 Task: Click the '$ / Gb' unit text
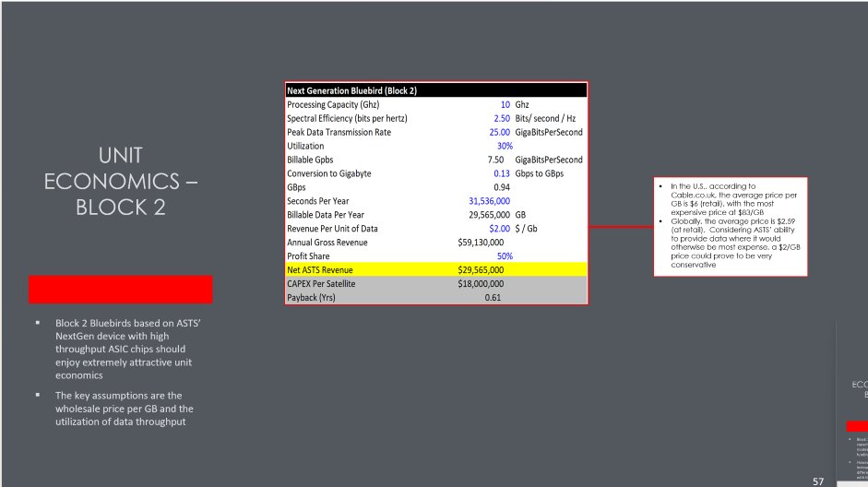tap(526, 229)
